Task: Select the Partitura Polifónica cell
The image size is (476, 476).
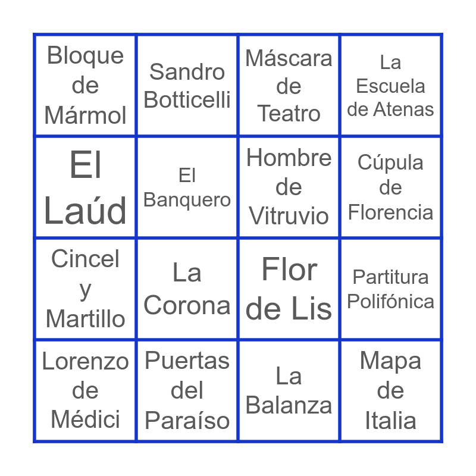Action: pos(391,289)
